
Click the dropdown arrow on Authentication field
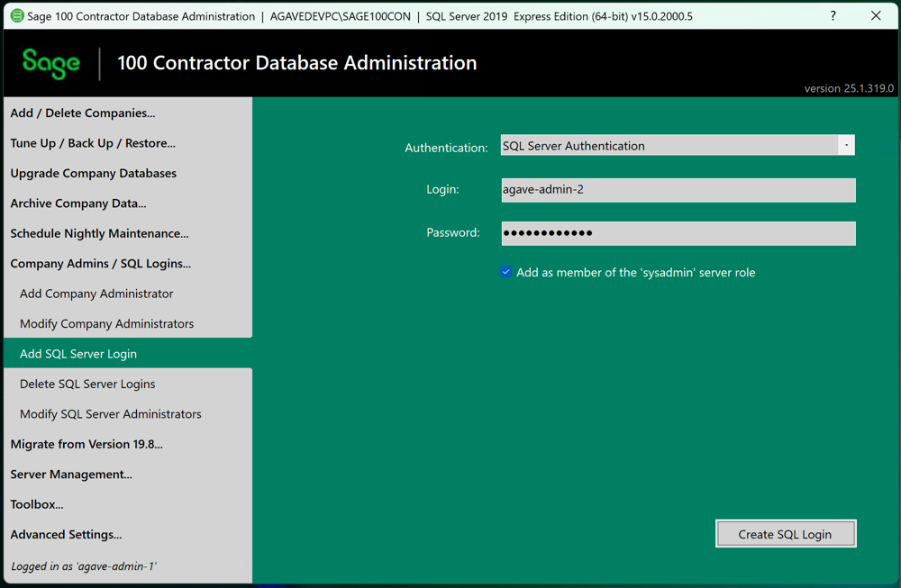pyautogui.click(x=845, y=145)
